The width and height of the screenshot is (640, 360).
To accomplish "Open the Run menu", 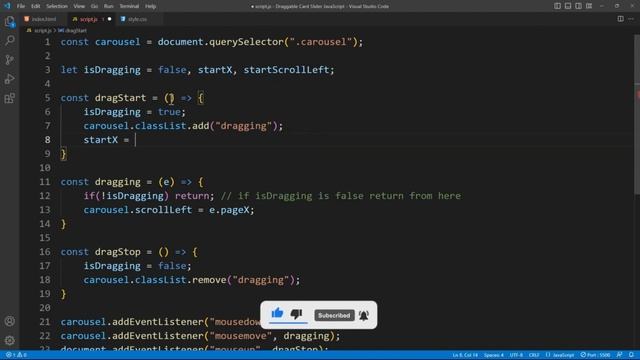I will tap(108, 6).
